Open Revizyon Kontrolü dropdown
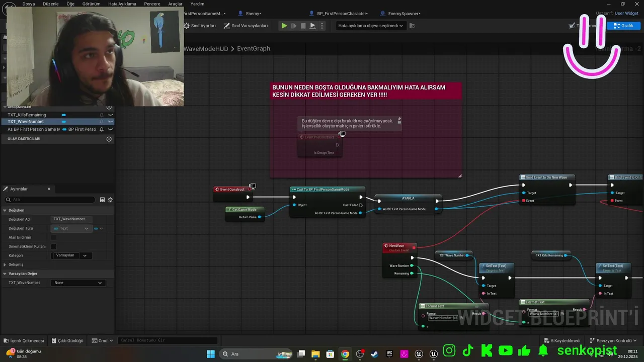Screen dimensions: 644x362 (x=613, y=340)
